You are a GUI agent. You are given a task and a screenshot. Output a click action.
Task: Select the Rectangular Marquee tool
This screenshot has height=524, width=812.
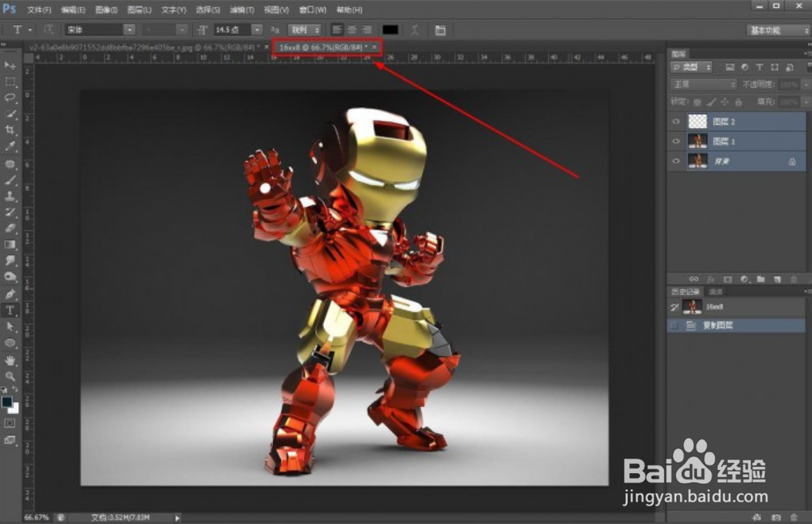[x=10, y=82]
